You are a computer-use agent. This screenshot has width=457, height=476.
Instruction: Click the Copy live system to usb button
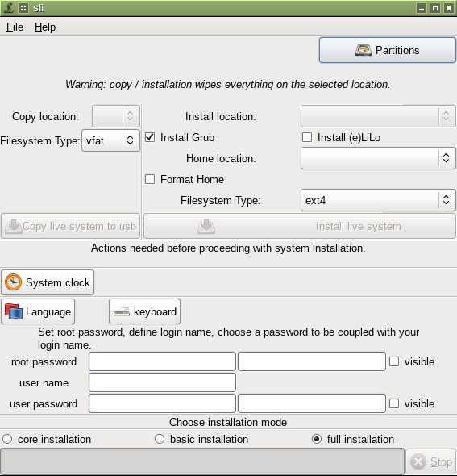[x=71, y=226]
